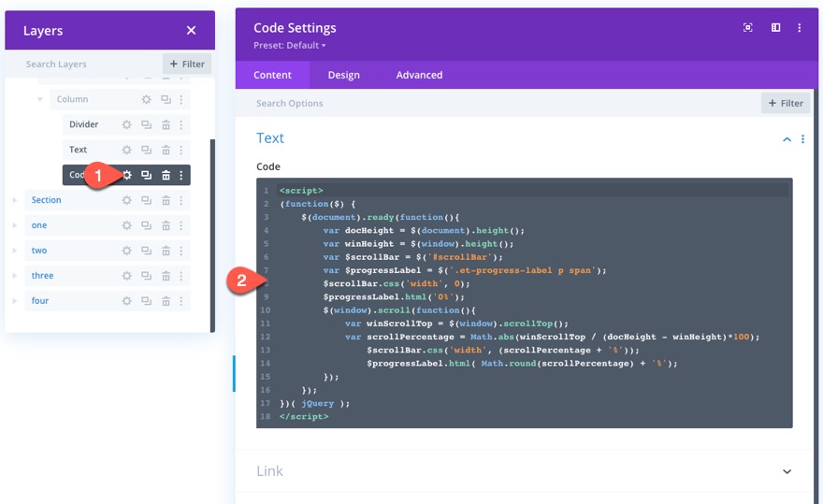Viewport: 823px width, 504px height.
Task: Expand the 'two' layer
Action: point(15,251)
